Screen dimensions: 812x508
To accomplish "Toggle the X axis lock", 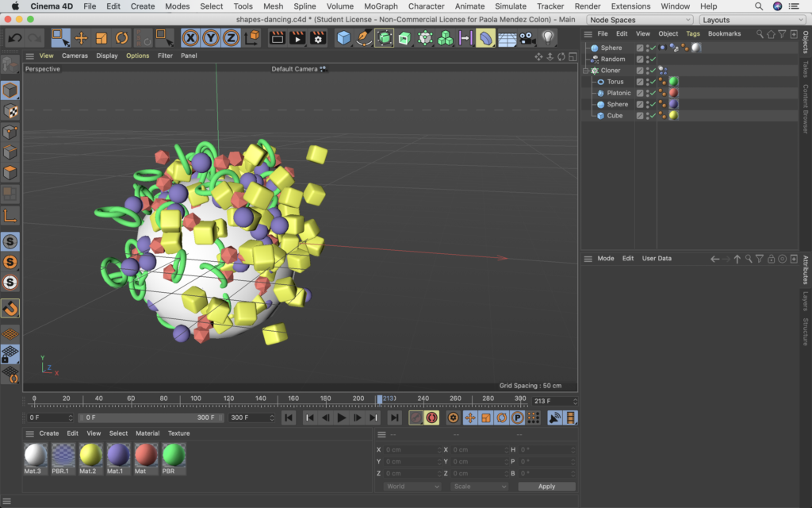I will [x=190, y=37].
